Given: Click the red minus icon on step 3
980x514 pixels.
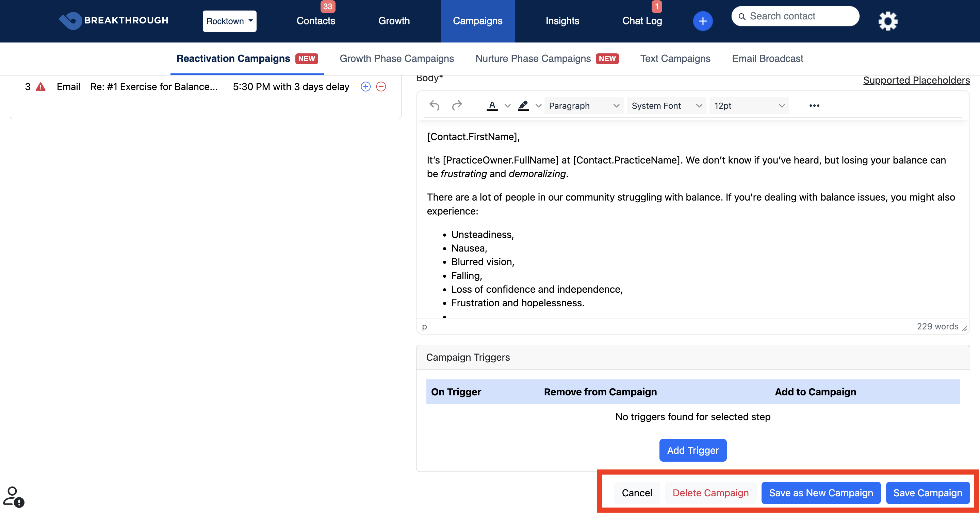Looking at the screenshot, I should (x=381, y=87).
